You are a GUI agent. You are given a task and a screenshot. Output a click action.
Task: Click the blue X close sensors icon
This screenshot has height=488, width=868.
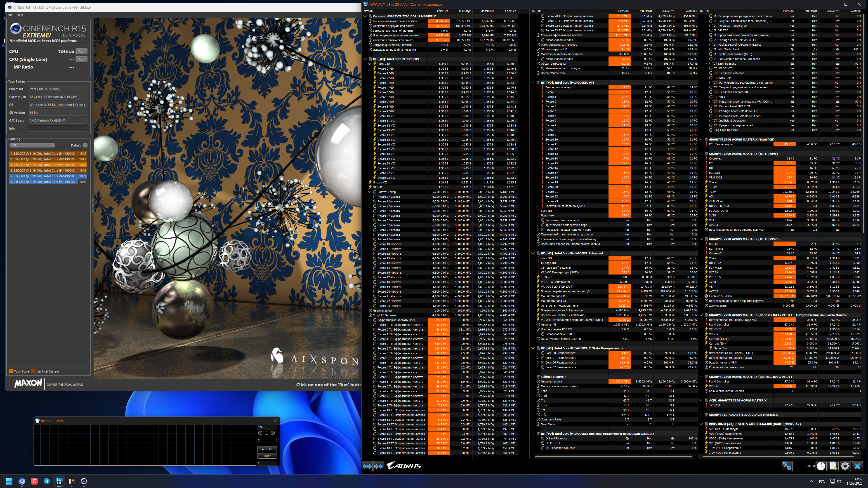857,466
